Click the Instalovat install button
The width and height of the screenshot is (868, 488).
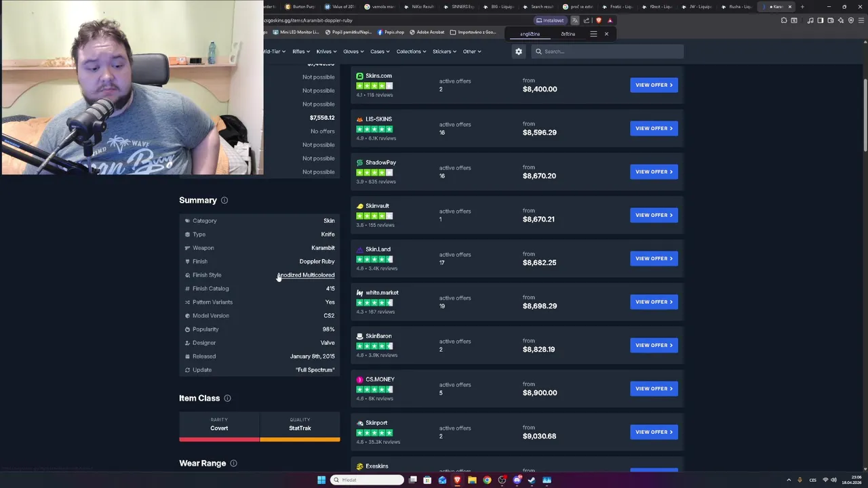click(x=550, y=20)
